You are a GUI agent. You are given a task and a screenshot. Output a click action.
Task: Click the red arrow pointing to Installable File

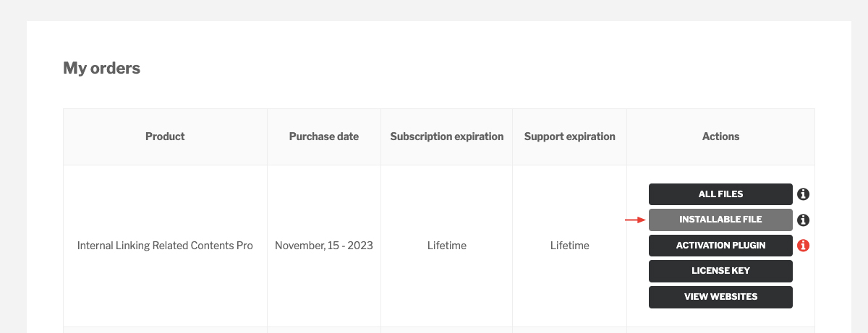click(635, 220)
